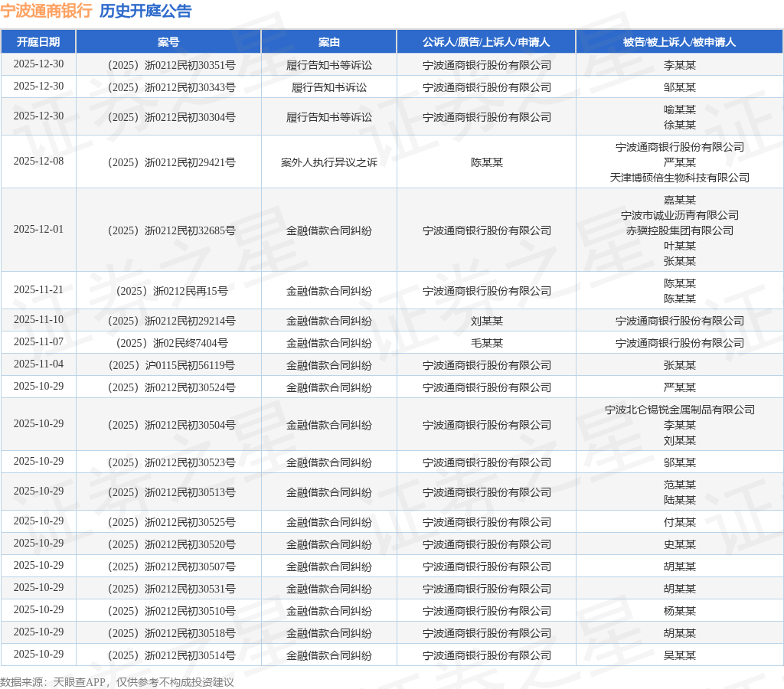Viewport: 784px width, 689px height.
Task: Click defendant 杨某某
Action: [680, 611]
